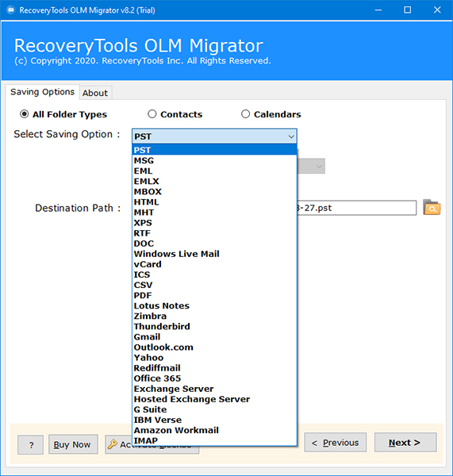The height and width of the screenshot is (476, 453).
Task: Choose IMAP in the list
Action: coord(214,440)
